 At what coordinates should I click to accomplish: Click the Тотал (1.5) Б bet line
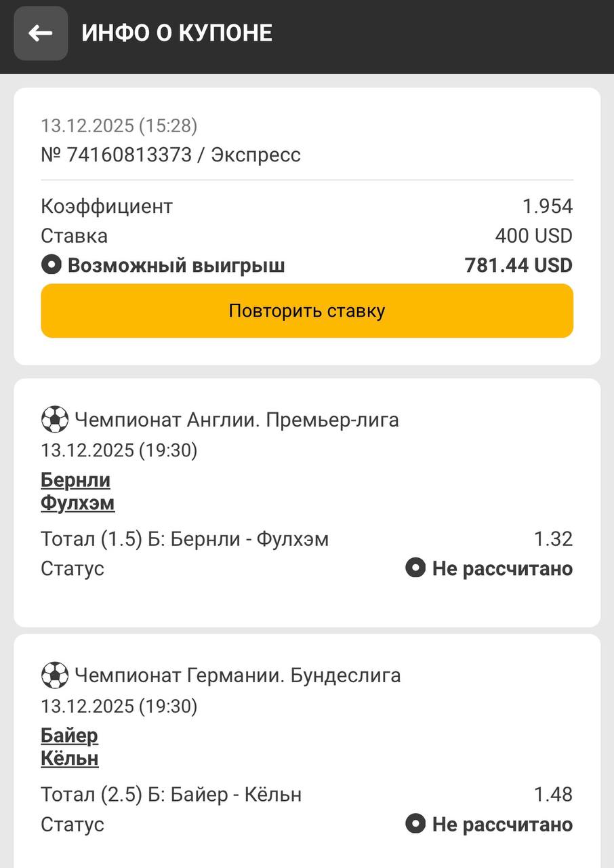[x=184, y=539]
